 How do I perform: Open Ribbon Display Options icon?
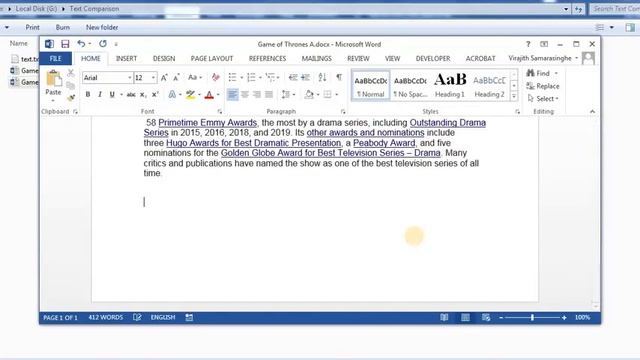point(544,44)
